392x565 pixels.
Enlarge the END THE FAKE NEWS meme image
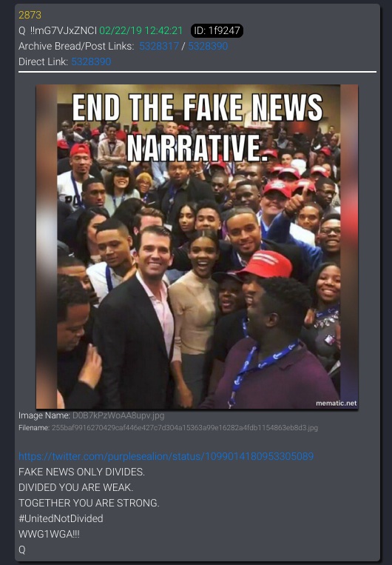[x=197, y=247]
